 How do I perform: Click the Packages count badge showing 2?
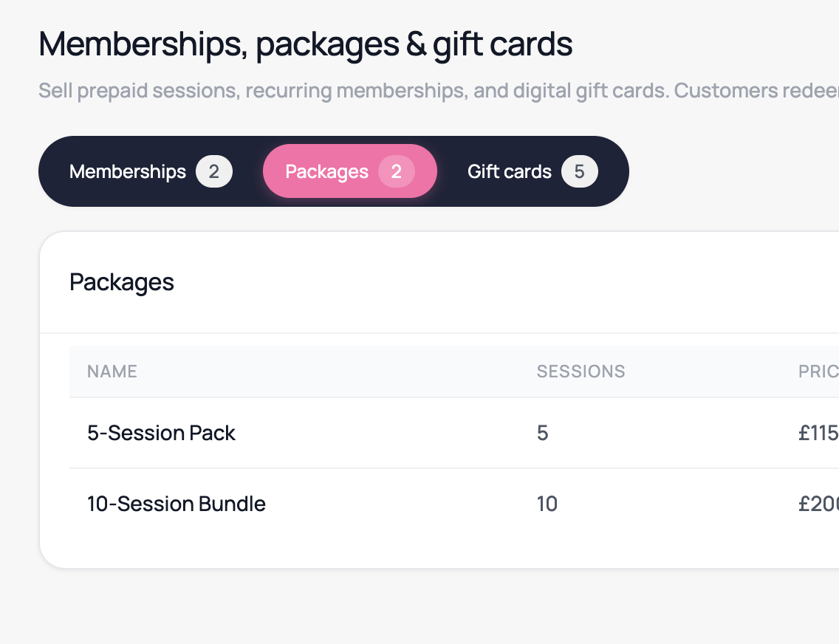tap(397, 171)
